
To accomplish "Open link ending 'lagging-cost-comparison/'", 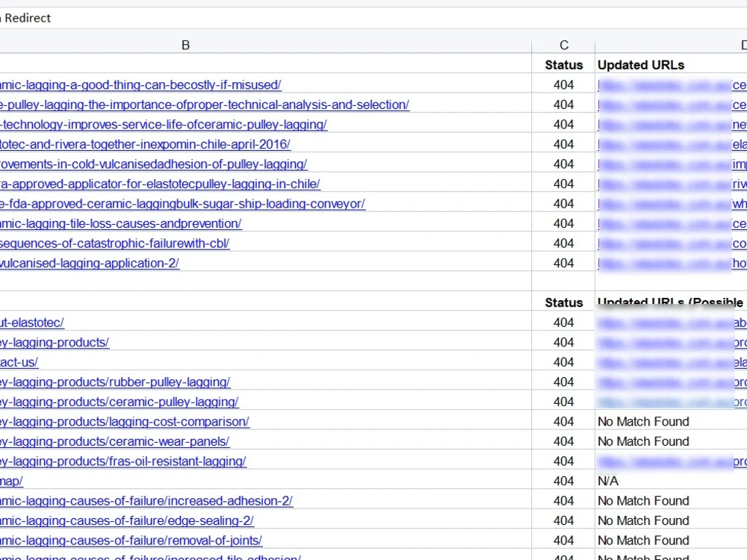I will pos(124,422).
